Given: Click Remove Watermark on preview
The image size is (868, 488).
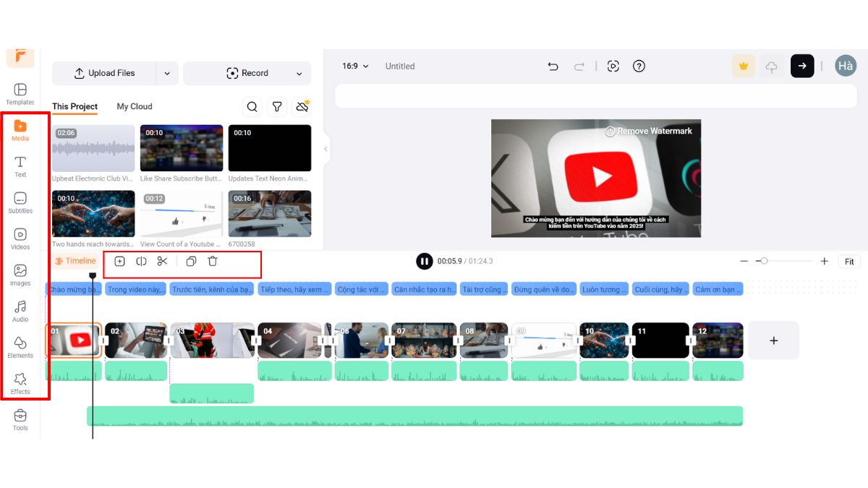Looking at the screenshot, I should [x=649, y=132].
